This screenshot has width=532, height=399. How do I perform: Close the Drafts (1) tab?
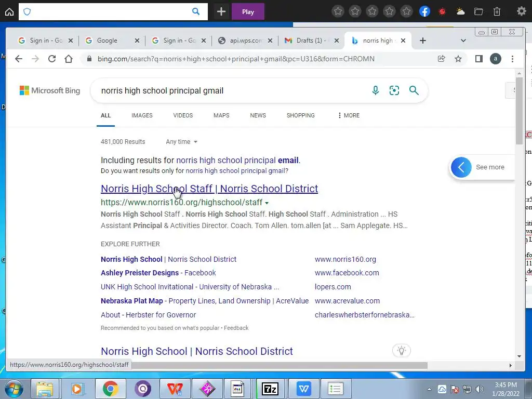pos(336,41)
